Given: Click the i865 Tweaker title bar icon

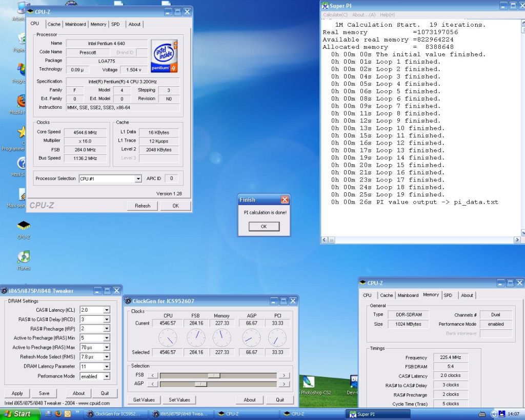Looking at the screenshot, I should coord(4,291).
